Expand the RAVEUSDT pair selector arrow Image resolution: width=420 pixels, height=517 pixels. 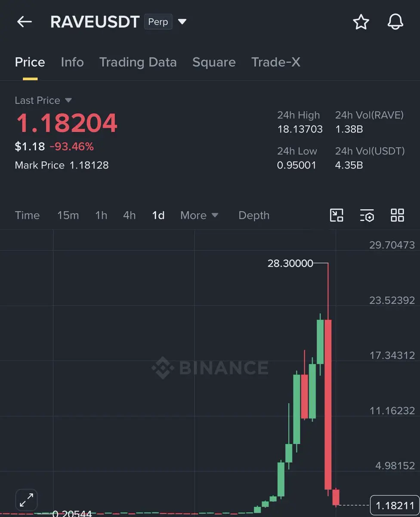pos(182,22)
